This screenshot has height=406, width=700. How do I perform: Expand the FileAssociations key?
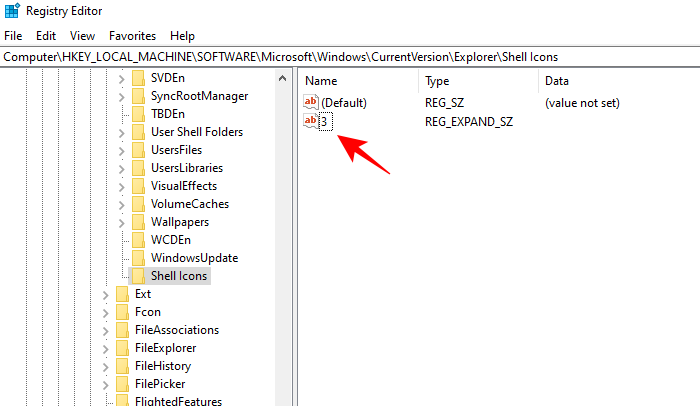106,330
